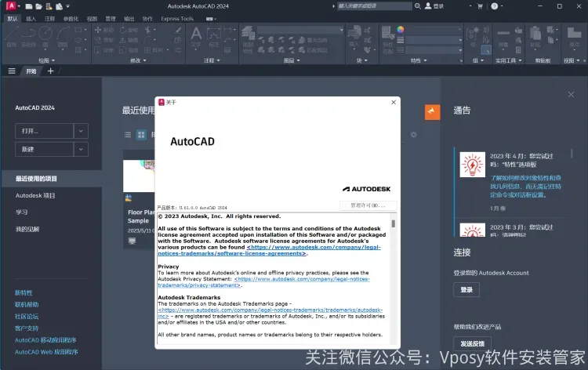Viewport: 588px width, 370px height.
Task: Click the Save icon in quick access toolbar
Action: coord(49,6)
